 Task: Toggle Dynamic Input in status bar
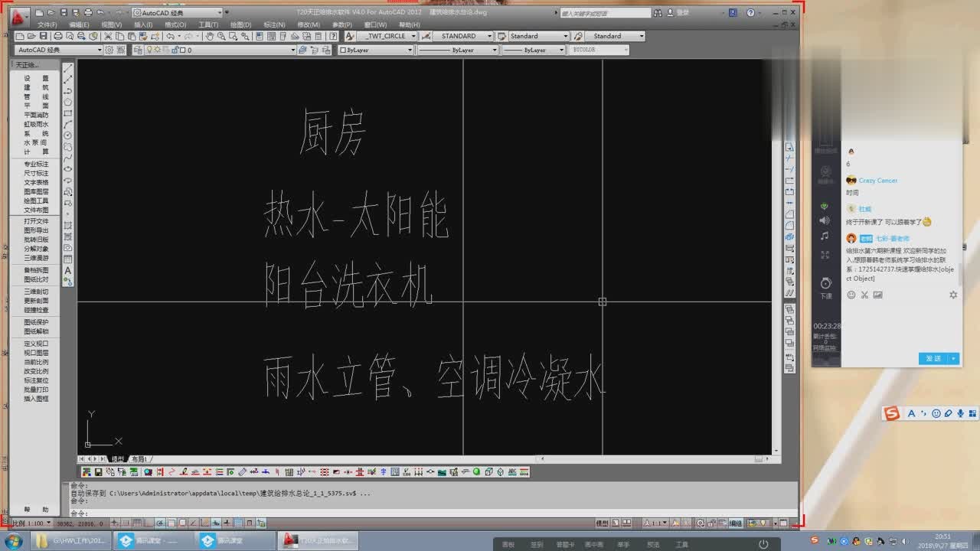click(x=216, y=523)
